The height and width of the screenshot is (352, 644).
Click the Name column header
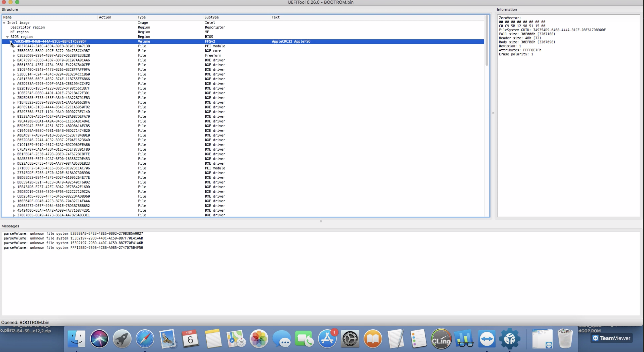click(8, 17)
